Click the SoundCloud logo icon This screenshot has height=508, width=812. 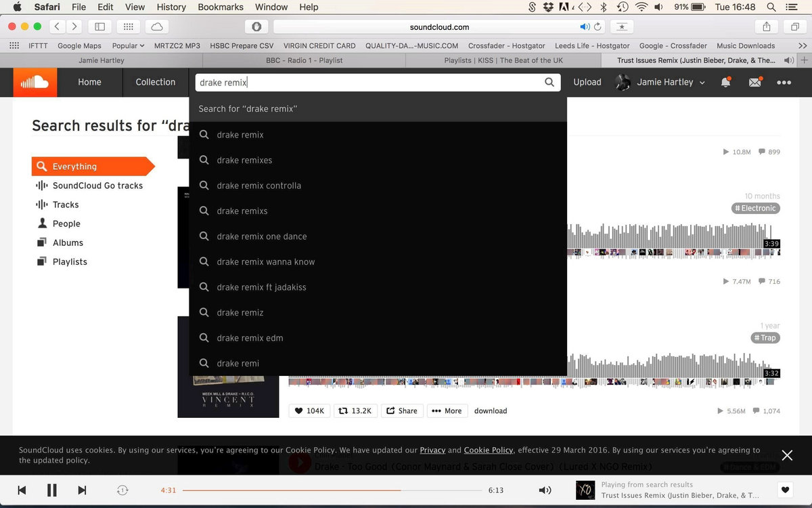[x=35, y=82]
